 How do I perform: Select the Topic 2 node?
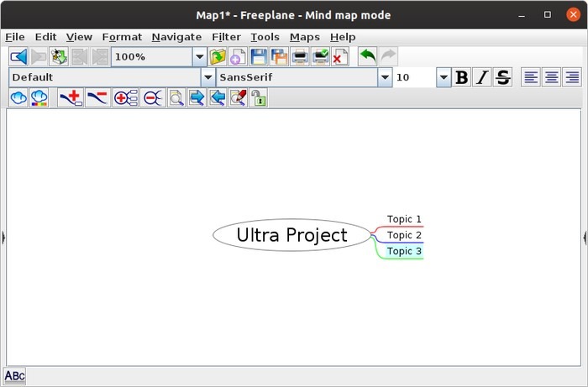(404, 235)
